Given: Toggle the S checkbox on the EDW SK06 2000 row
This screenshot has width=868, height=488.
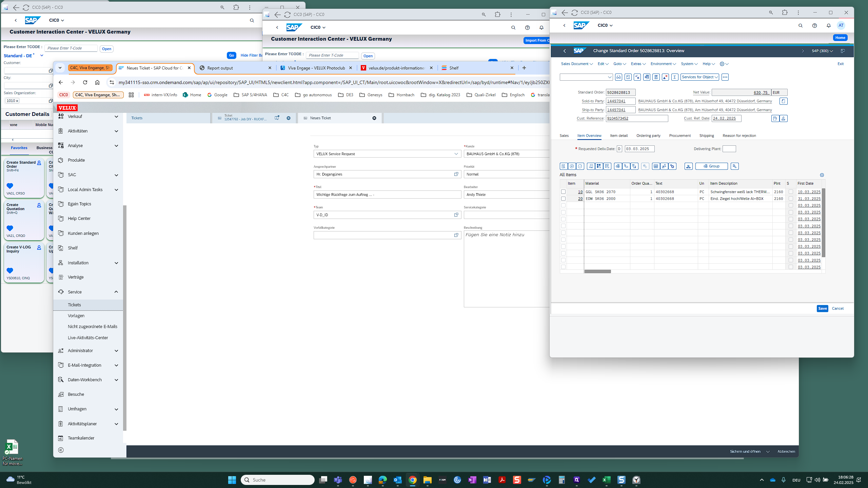Looking at the screenshot, I should point(791,199).
